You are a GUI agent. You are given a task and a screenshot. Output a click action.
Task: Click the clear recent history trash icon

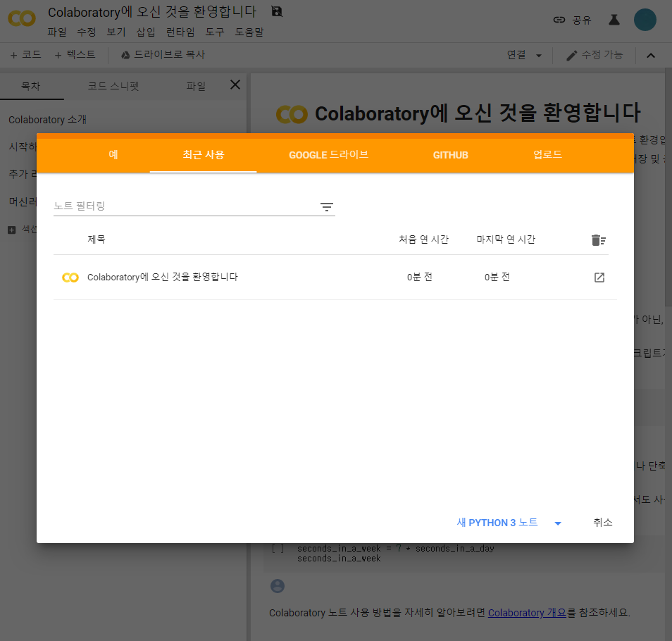tap(598, 240)
